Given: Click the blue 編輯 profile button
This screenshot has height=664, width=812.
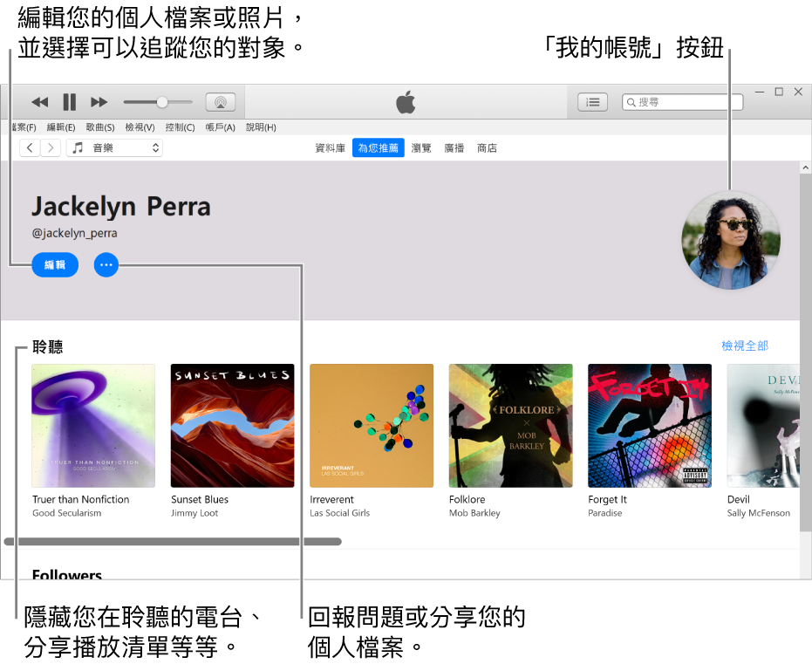Looking at the screenshot, I should (x=55, y=265).
